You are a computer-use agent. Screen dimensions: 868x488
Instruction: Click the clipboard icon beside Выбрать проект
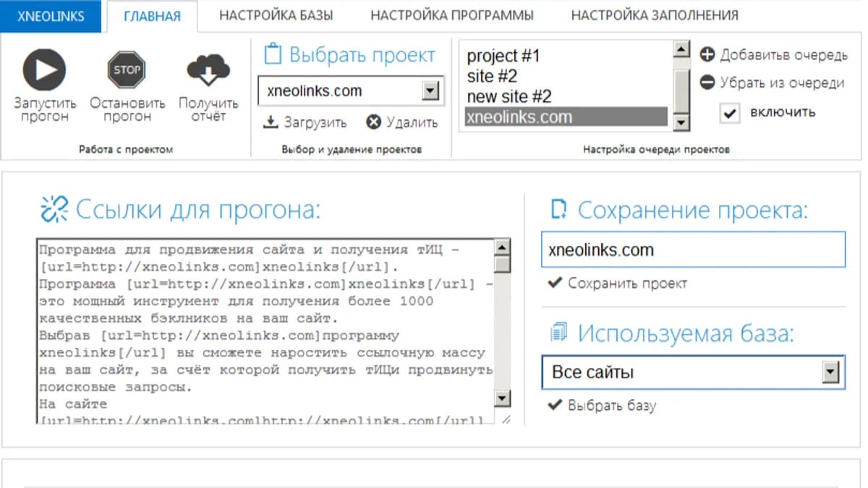click(271, 55)
